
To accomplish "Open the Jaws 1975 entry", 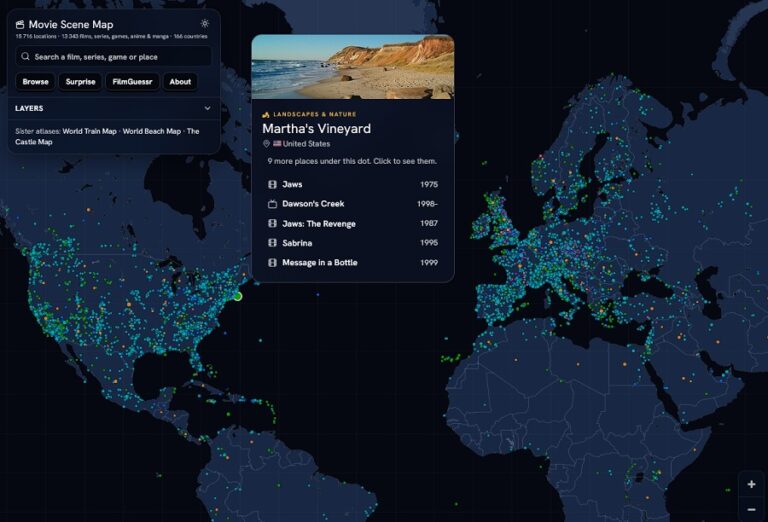I will click(x=353, y=185).
